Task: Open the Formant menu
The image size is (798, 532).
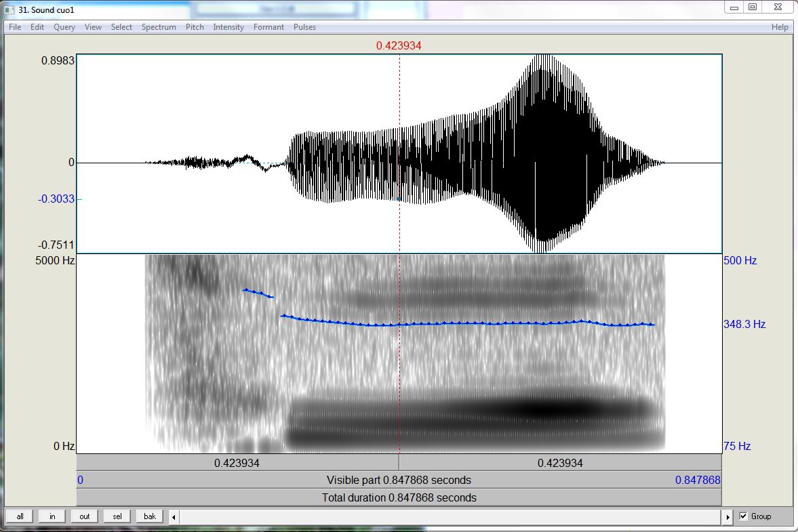Action: tap(268, 27)
